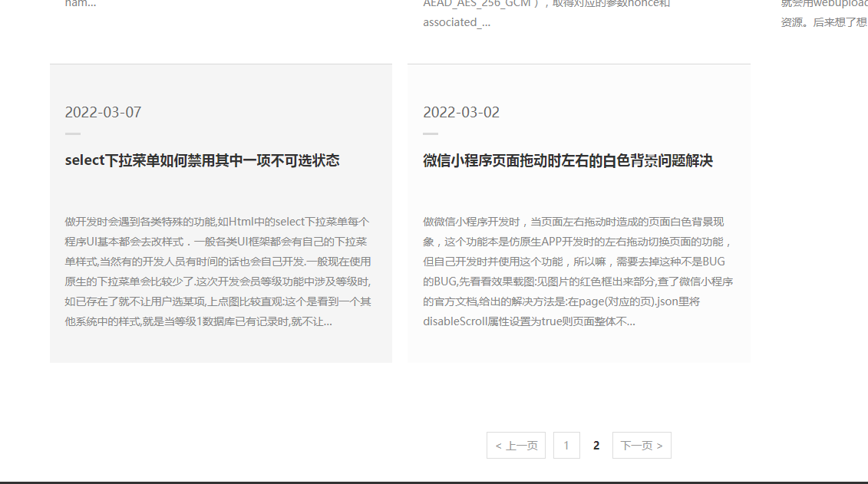Click the truncated 'nam...' excerpt text
Image resolution: width=868 pixels, height=484 pixels.
[81, 4]
